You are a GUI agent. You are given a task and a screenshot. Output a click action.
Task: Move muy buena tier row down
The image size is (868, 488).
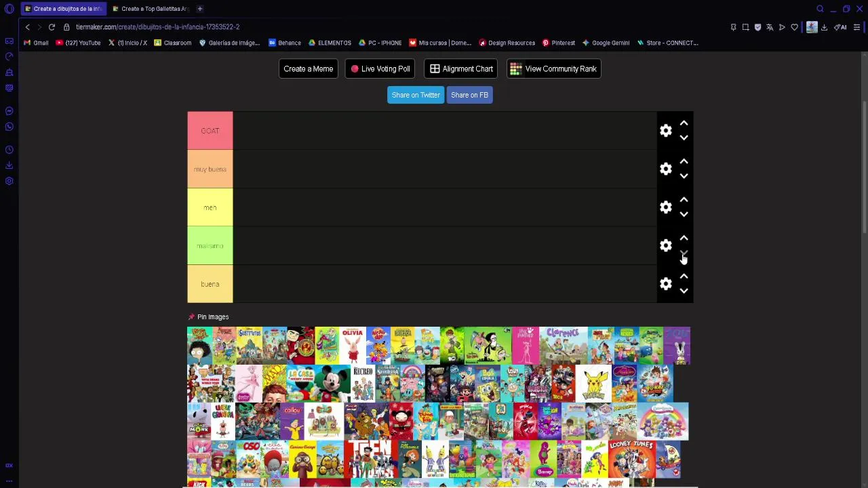click(684, 176)
